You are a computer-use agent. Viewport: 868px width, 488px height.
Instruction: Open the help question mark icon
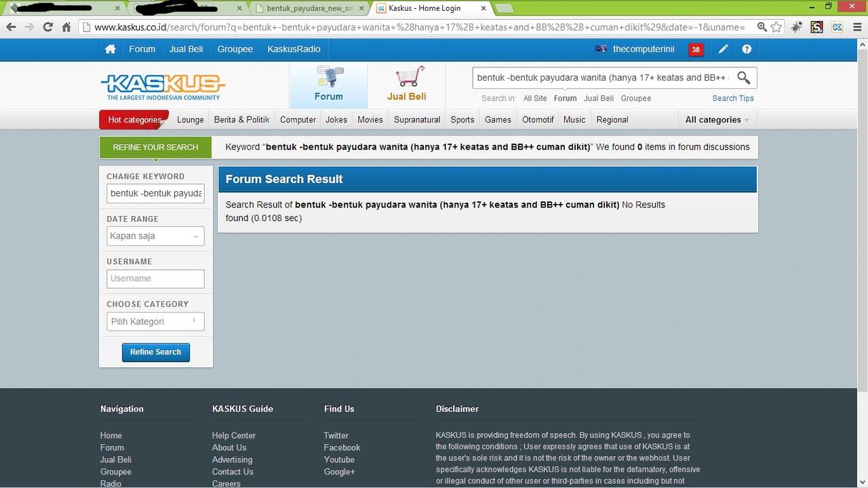tap(747, 49)
